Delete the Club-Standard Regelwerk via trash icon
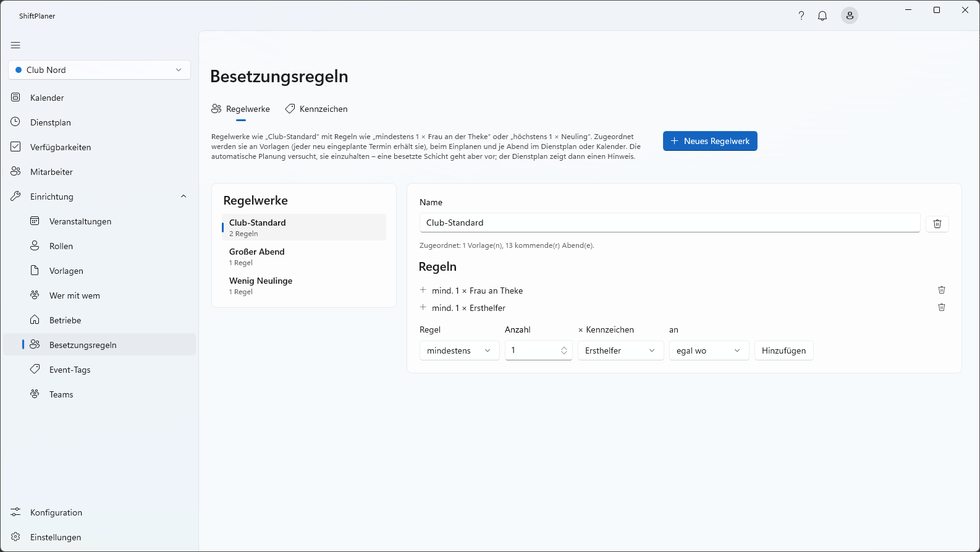The image size is (980, 552). coord(937,224)
